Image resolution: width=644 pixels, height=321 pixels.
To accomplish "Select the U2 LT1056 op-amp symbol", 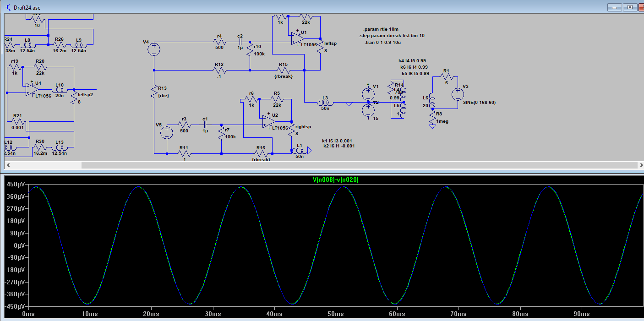I will pyautogui.click(x=268, y=121).
